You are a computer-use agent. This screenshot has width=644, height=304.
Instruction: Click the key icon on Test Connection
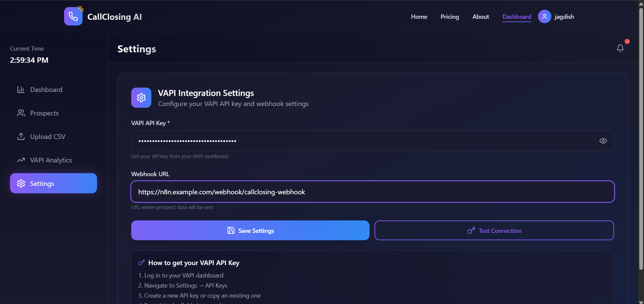[471, 231]
